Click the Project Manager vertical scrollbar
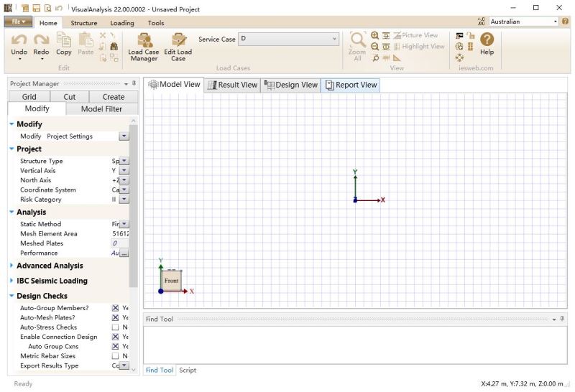Screen dimensions: 575x392 coord(134,205)
